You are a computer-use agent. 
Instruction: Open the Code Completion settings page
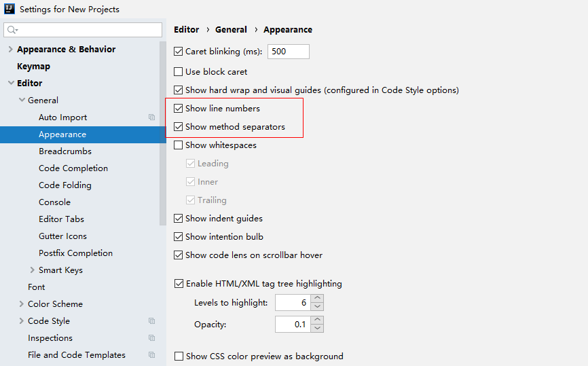(x=73, y=168)
